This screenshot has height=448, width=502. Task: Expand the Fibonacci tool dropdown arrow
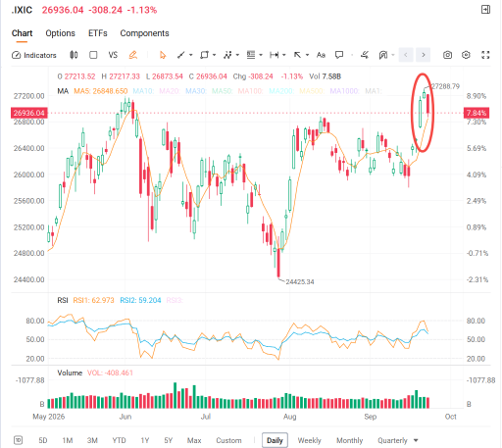(261, 55)
